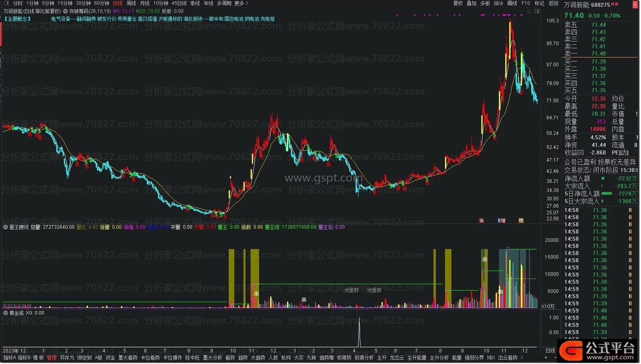
Task: Open the main chart indicator dropdown before 突破筹码
Action: (65, 12)
